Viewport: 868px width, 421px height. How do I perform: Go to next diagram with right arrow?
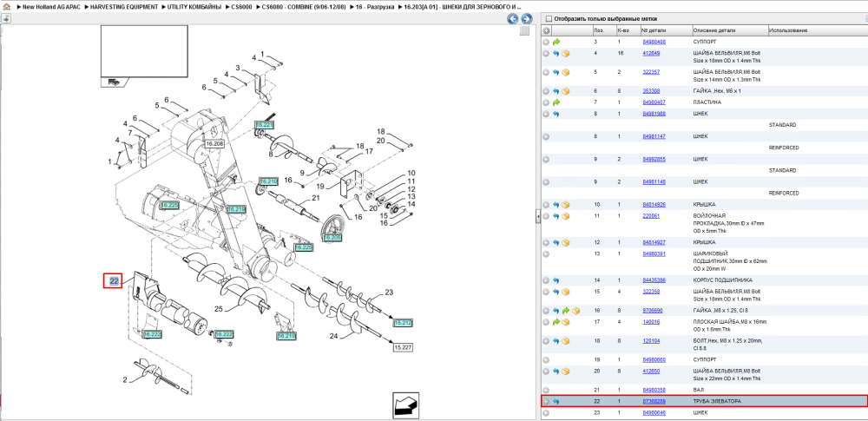click(x=527, y=19)
